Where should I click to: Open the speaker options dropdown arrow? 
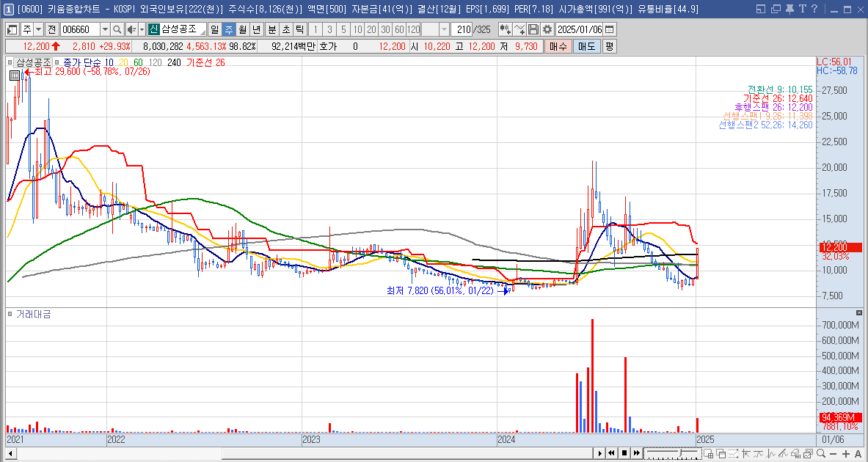pyautogui.click(x=142, y=29)
